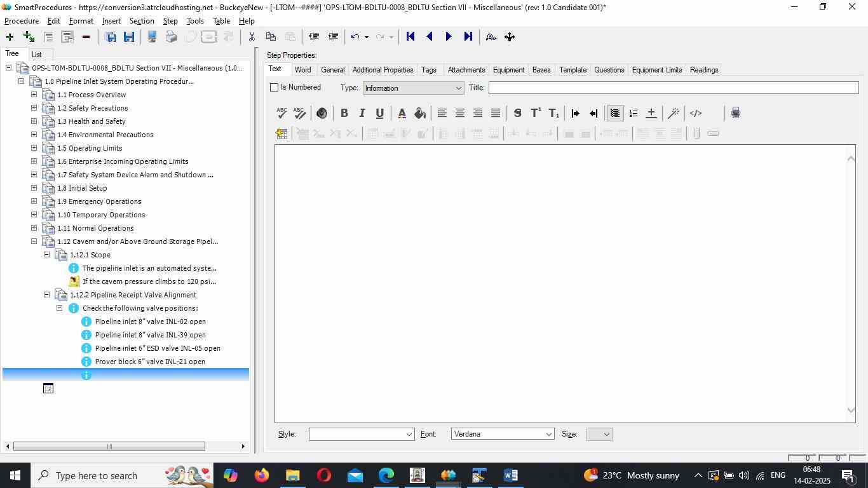Click the Save floppy disk icon

click(x=129, y=37)
